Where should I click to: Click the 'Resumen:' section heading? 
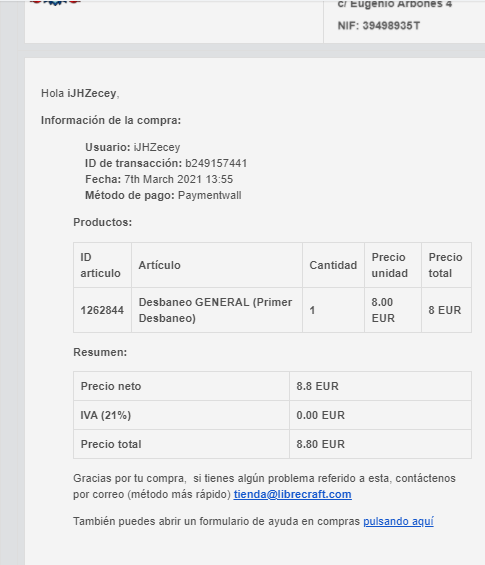[x=100, y=352]
